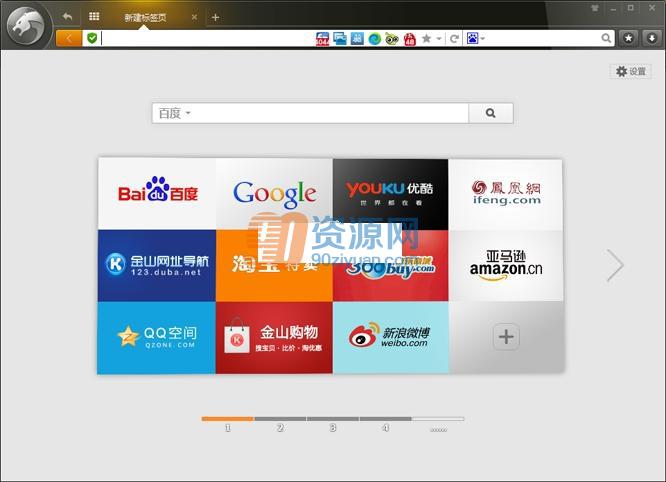Open the 鳳凰網 ifeng.com tile
This screenshot has height=482, width=666.
point(505,194)
